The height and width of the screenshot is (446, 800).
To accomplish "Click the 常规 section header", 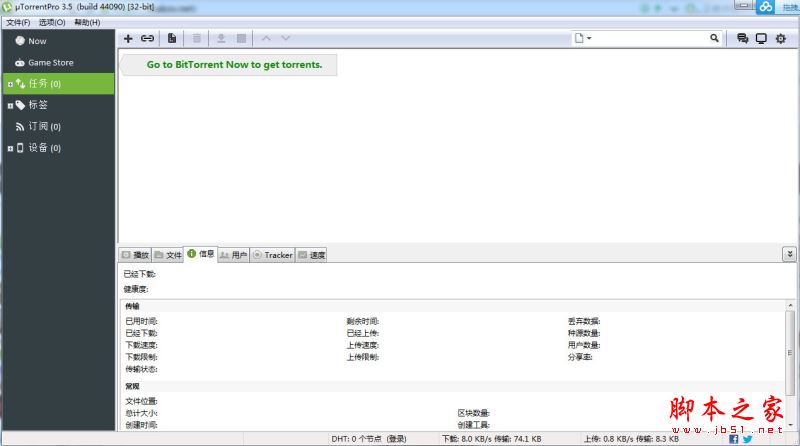I will [132, 386].
